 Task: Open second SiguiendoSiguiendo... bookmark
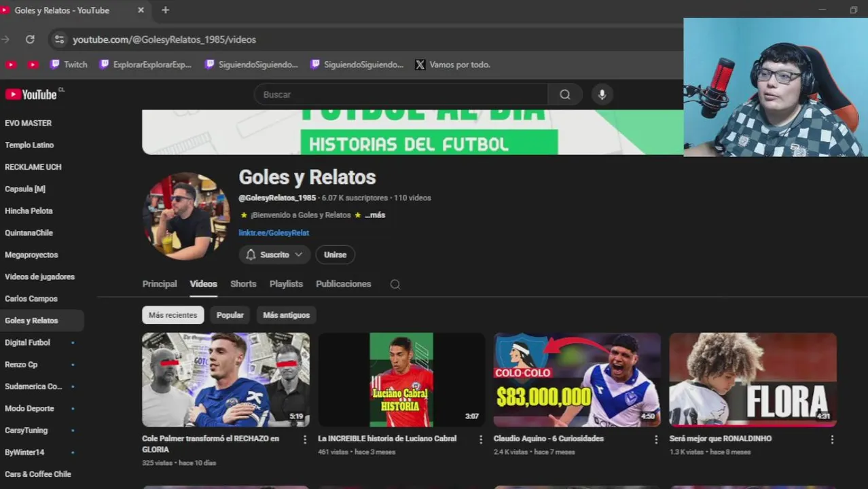click(x=357, y=65)
